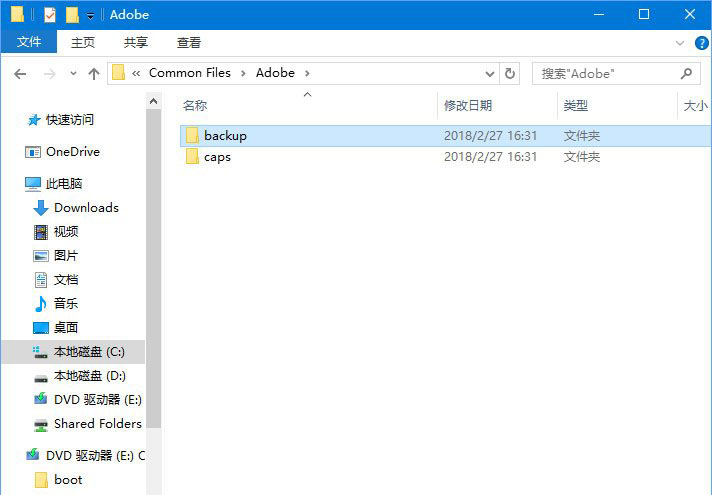Click the Properties icon in quick access toolbar
The height and width of the screenshot is (495, 712).
pyautogui.click(x=49, y=15)
